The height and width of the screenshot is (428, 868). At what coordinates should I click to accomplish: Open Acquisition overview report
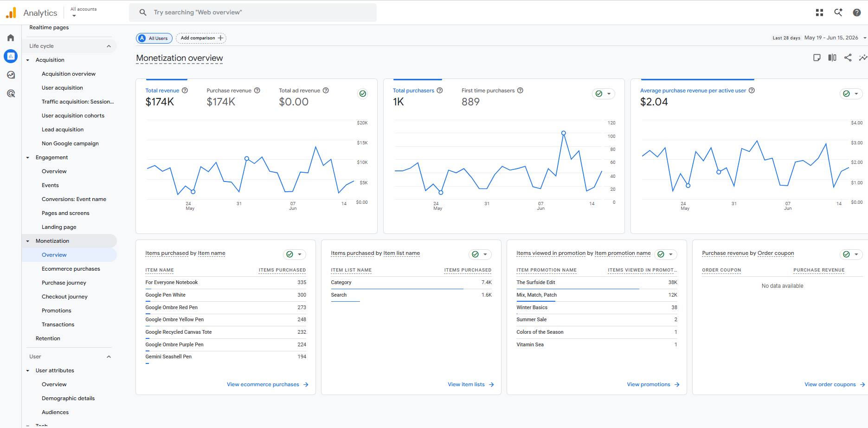pos(69,74)
